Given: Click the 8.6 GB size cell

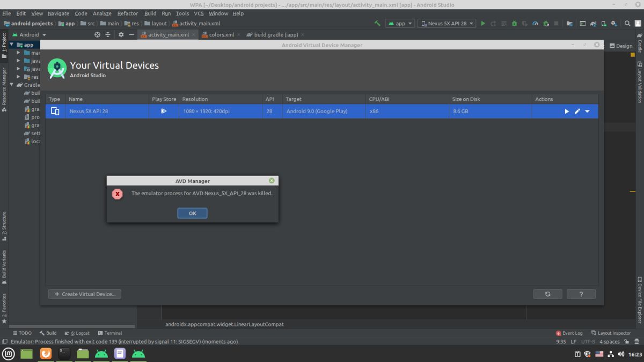Looking at the screenshot, I should coord(491,111).
